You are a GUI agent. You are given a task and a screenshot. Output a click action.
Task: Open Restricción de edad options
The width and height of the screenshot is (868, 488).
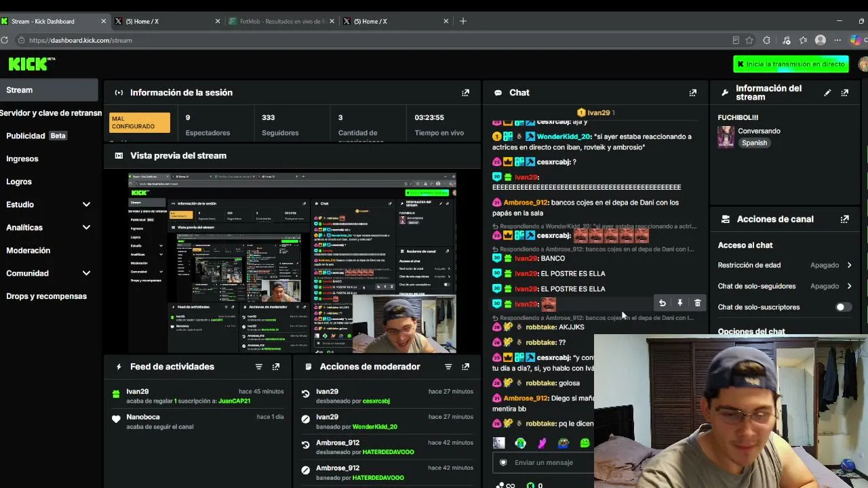785,265
